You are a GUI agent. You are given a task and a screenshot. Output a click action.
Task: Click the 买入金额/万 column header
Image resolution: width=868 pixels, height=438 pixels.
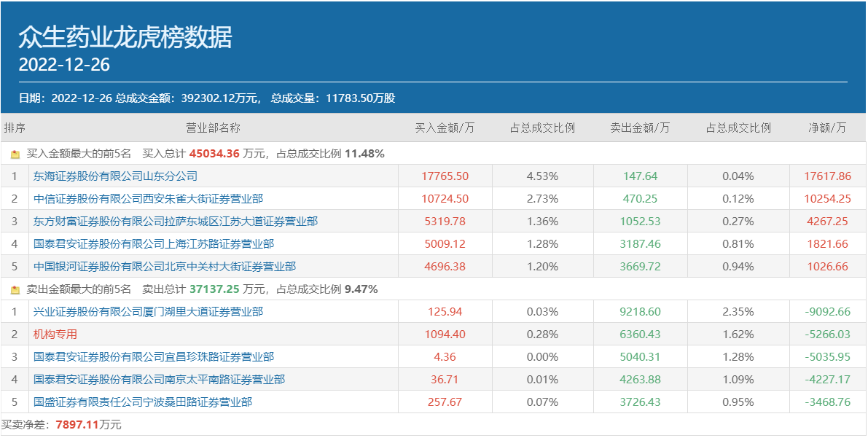coord(445,128)
